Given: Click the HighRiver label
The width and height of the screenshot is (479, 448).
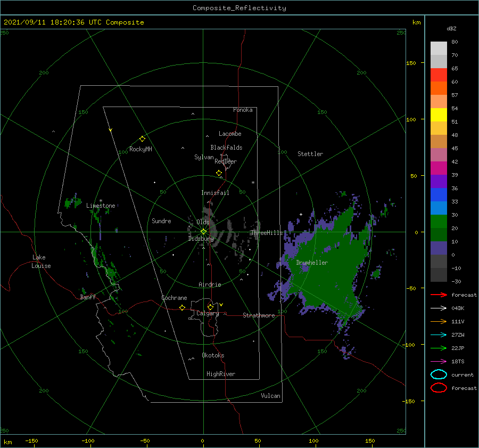Looking at the screenshot, I should (x=221, y=374).
